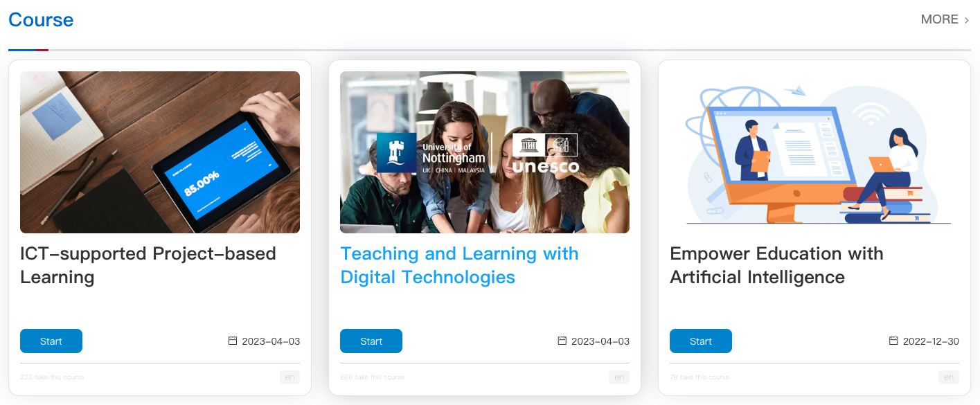Open the MORE courses link
Viewport: 980px width, 405px height.
click(939, 19)
